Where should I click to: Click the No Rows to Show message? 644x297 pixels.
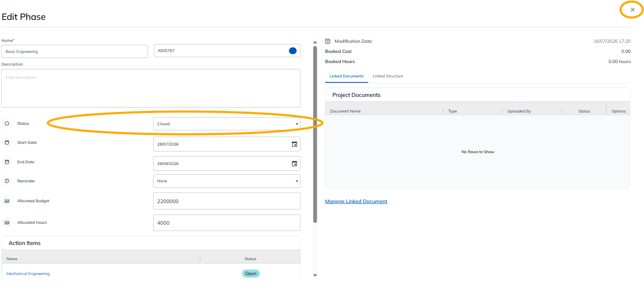478,152
